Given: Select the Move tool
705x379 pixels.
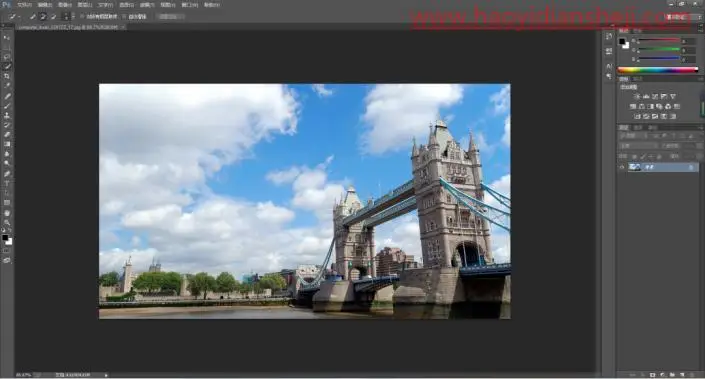Looking at the screenshot, I should [x=7, y=37].
